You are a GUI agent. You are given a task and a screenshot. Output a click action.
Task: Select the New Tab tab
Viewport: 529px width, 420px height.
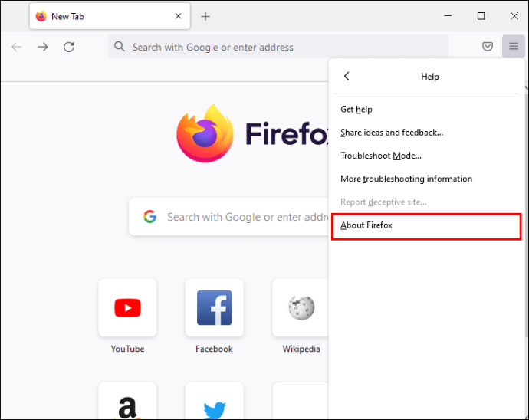110,16
